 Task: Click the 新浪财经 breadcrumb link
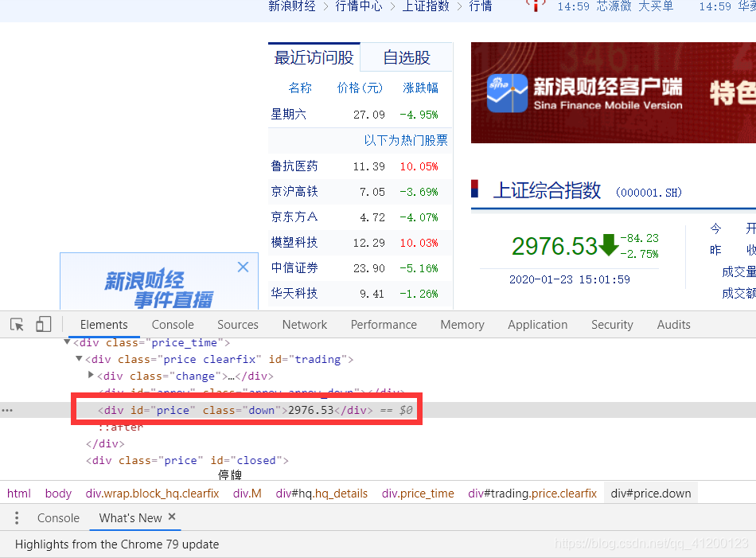(292, 6)
